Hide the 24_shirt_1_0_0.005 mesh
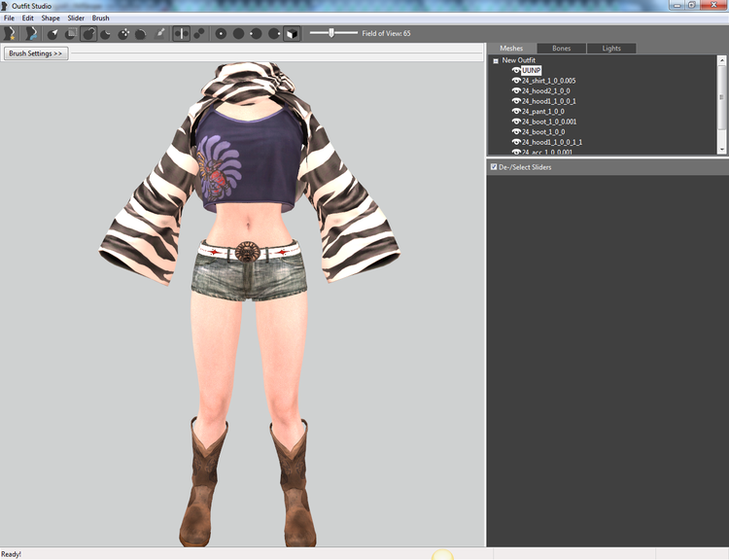 pyautogui.click(x=516, y=81)
